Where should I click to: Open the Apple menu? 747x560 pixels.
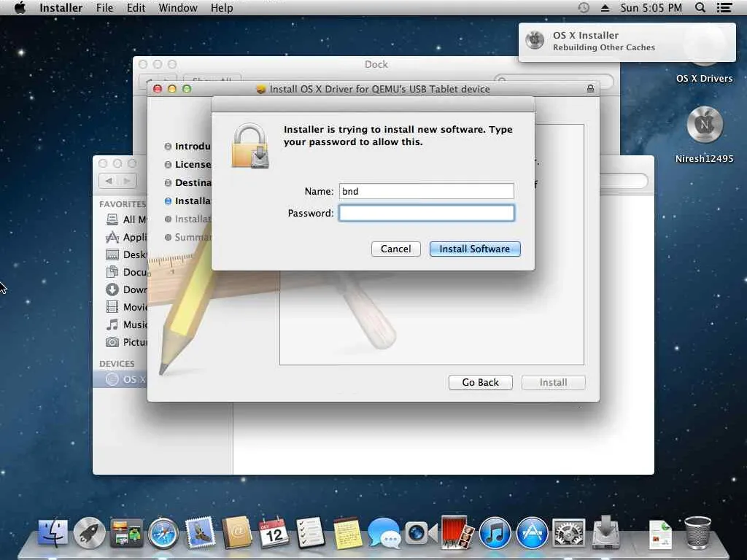tap(20, 7)
